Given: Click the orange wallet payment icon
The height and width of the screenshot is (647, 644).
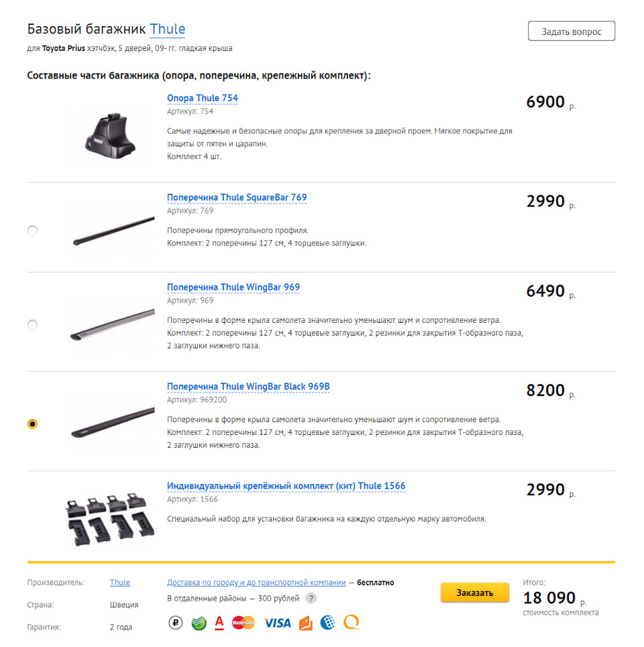Looking at the screenshot, I should point(306,623).
